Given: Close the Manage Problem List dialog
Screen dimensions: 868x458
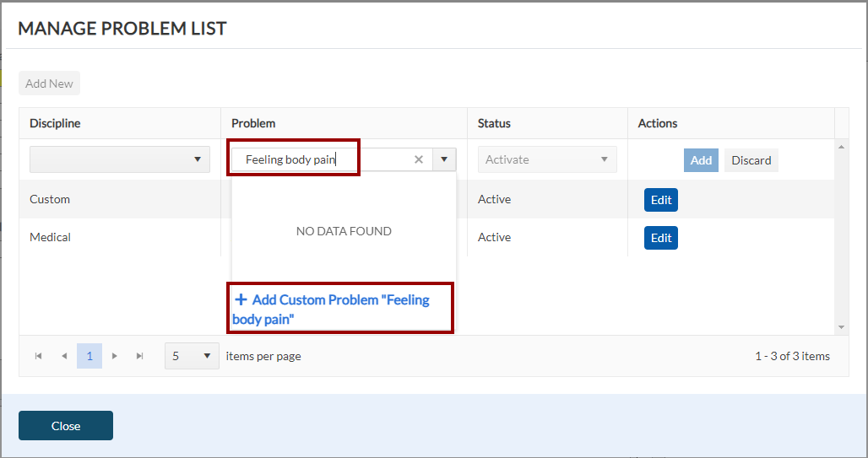Looking at the screenshot, I should [66, 426].
